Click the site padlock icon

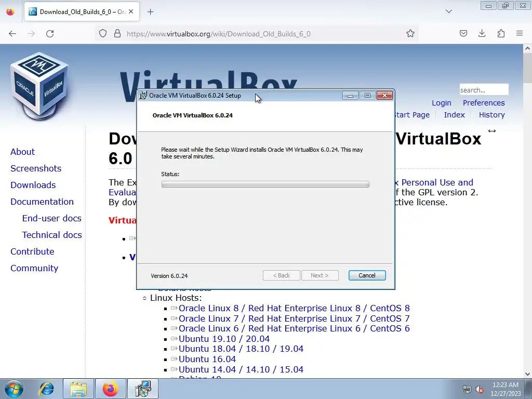click(117, 34)
